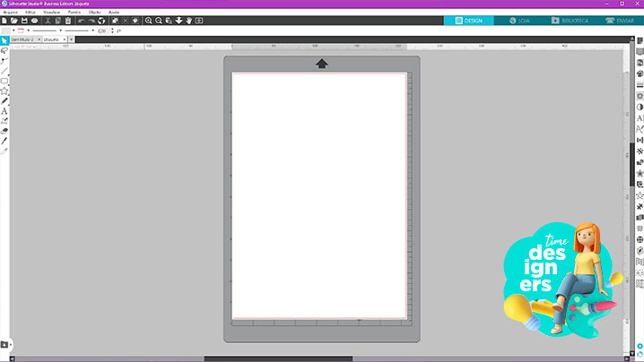Select the Knife tool
Image resolution: width=644 pixels, height=362 pixels.
(4, 142)
